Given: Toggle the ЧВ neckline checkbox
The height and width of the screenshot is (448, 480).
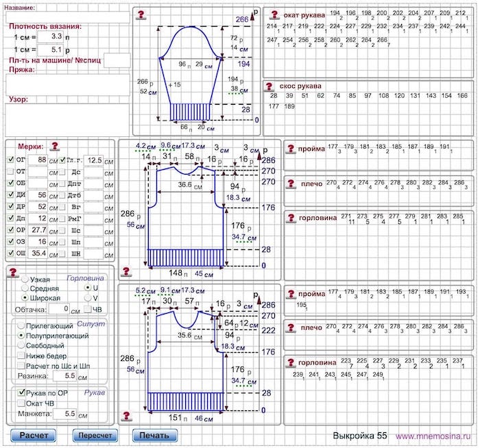Looking at the screenshot, I should tap(88, 309).
